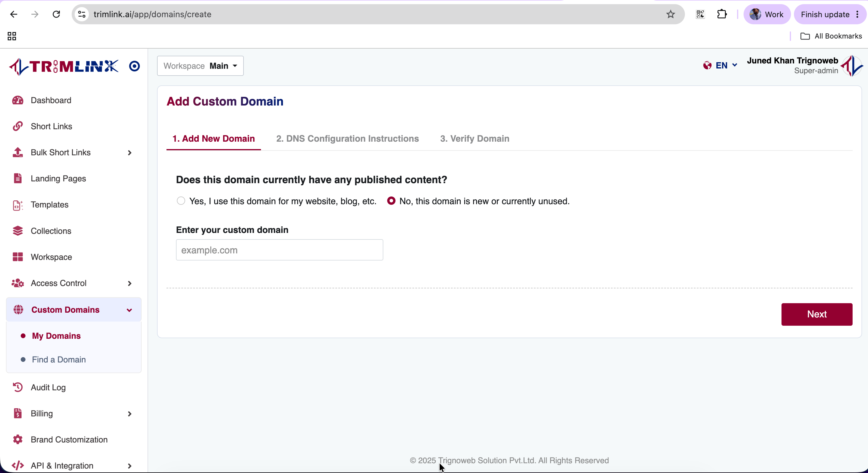Open the user profile avatar
The height and width of the screenshot is (473, 868).
click(x=852, y=66)
